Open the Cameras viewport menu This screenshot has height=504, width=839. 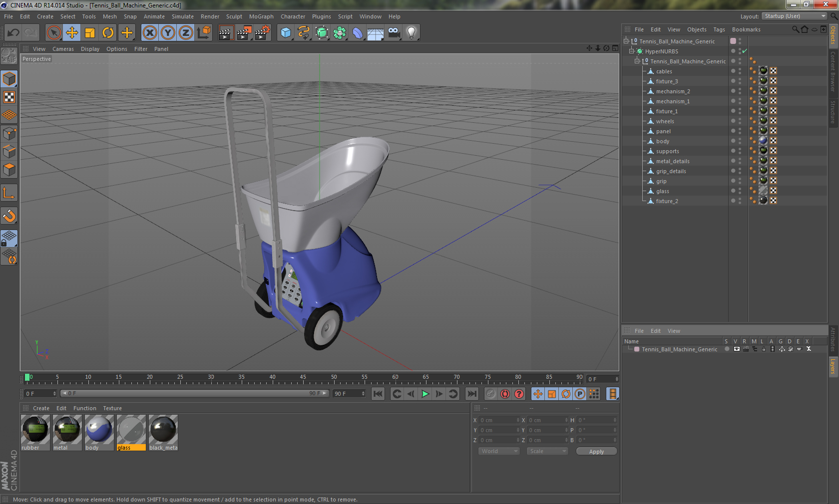pos(63,49)
